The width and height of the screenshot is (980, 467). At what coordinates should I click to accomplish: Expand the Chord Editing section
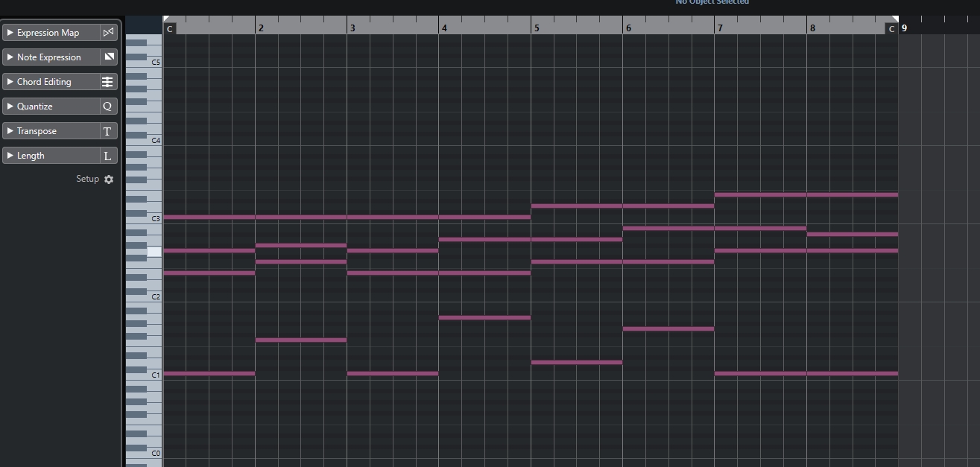[x=10, y=82]
